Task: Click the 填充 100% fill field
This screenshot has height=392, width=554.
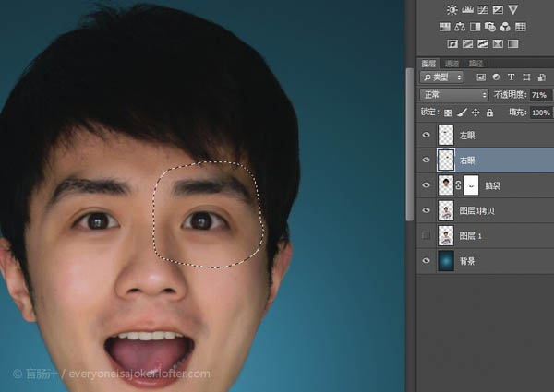Action: click(539, 113)
